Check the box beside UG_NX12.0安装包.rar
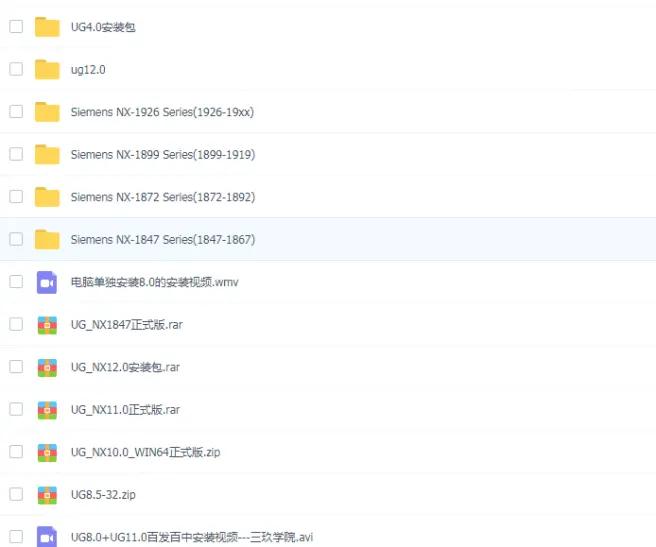The width and height of the screenshot is (656, 547). tap(16, 366)
